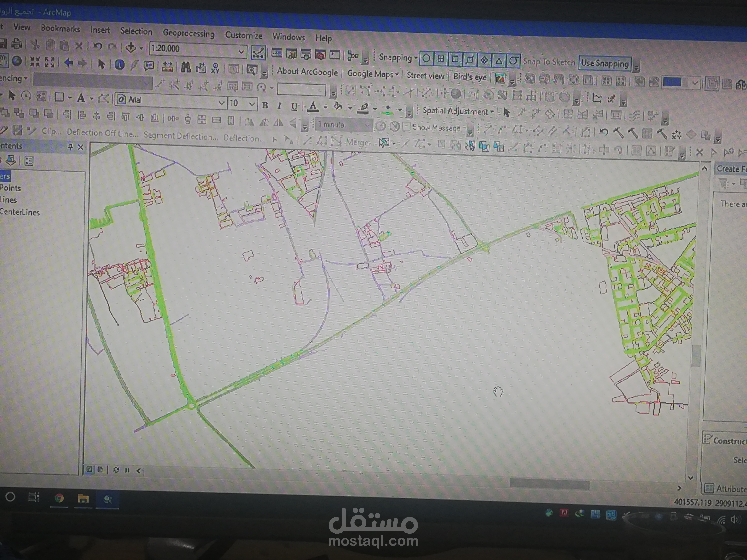The height and width of the screenshot is (560, 747).
Task: Open the Customize menu
Action: coord(244,35)
